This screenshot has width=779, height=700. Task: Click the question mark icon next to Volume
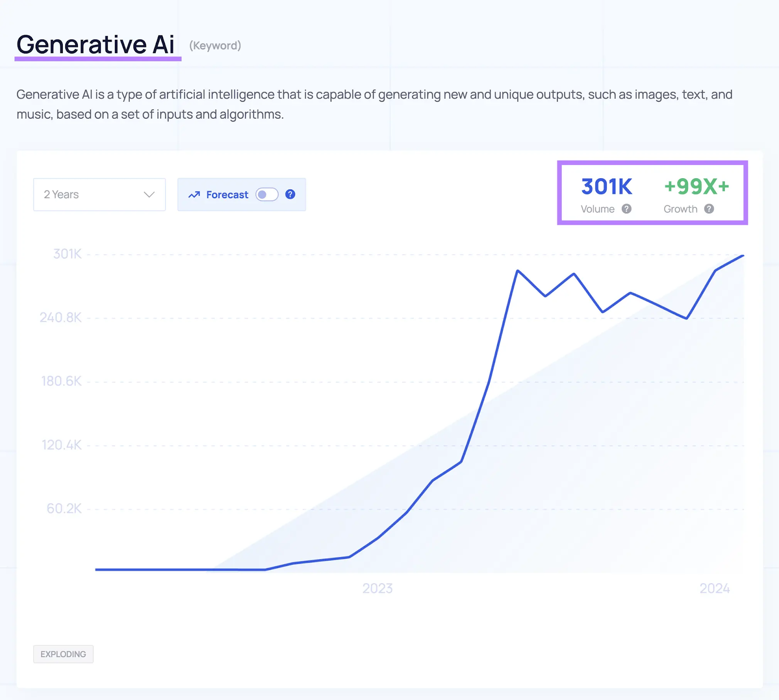click(627, 209)
